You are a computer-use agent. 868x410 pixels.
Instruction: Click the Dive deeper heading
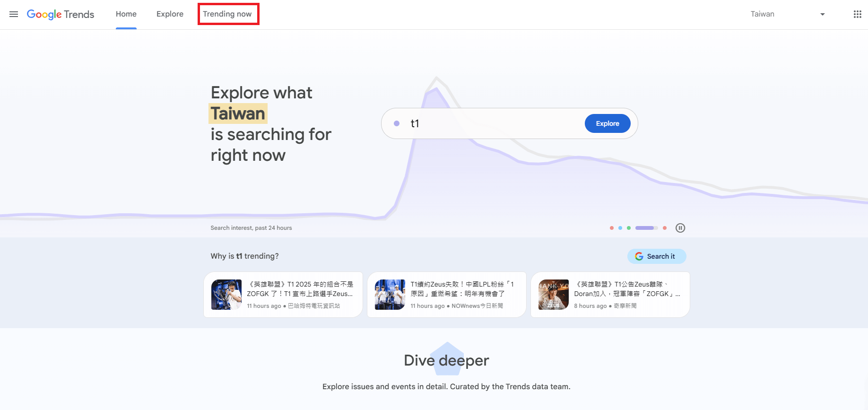click(x=446, y=360)
